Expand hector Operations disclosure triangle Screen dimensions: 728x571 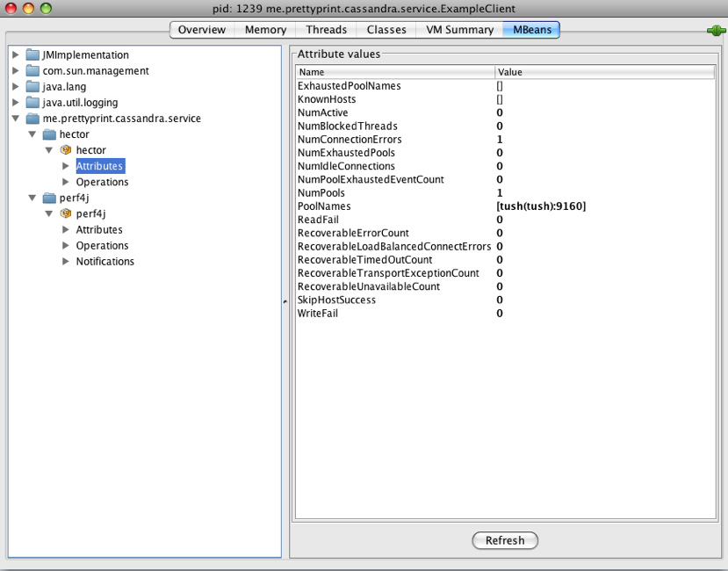pyautogui.click(x=66, y=182)
